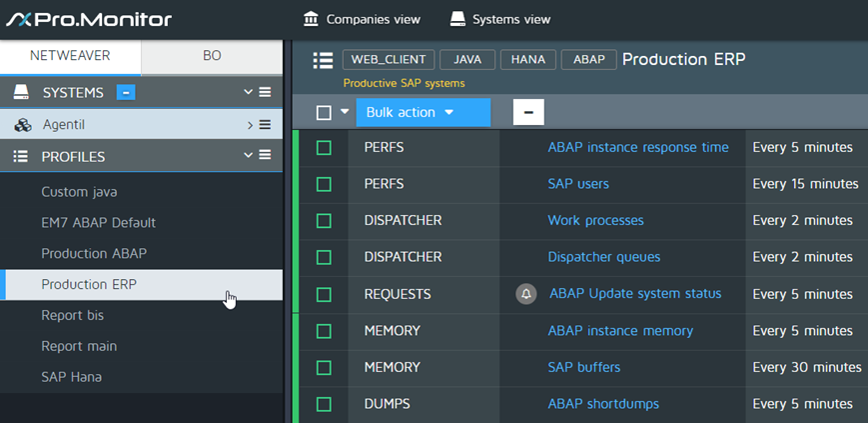Click the ABAP tag button

pyautogui.click(x=589, y=60)
